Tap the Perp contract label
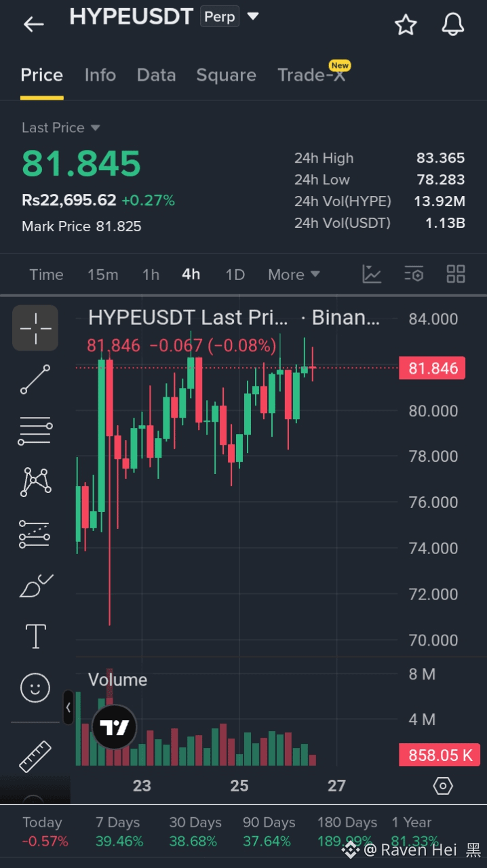This screenshot has width=487, height=868. (x=220, y=16)
